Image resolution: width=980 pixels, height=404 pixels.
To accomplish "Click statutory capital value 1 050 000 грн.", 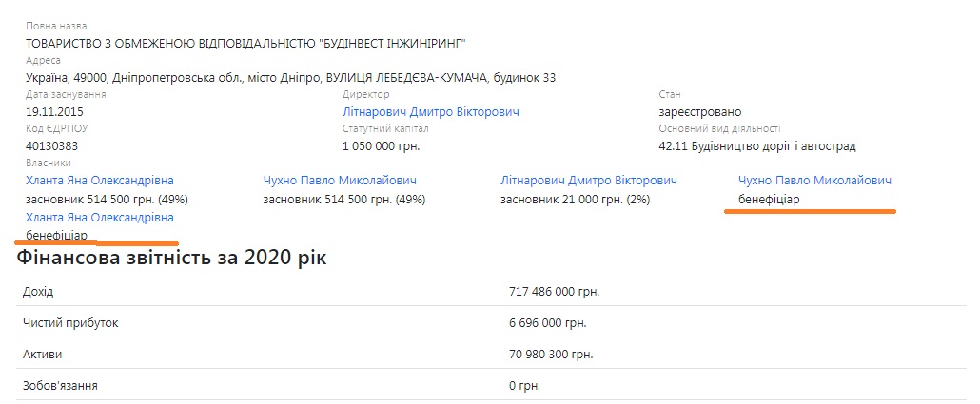I will click(x=381, y=146).
